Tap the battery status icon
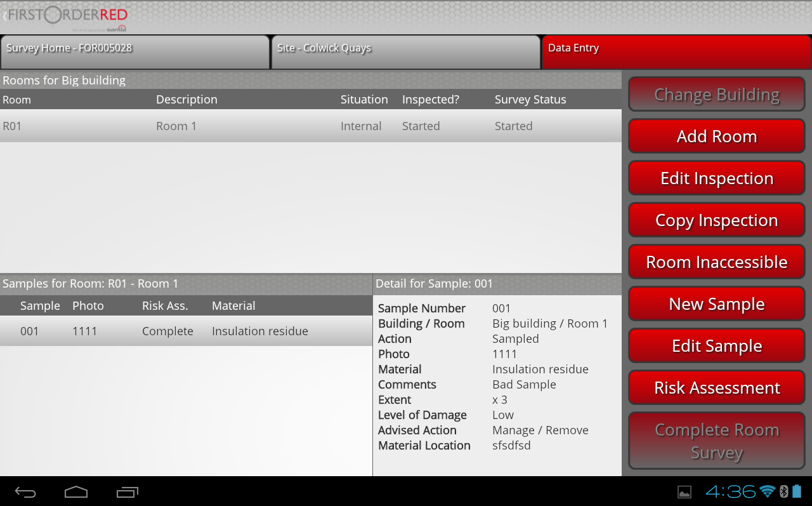Screen dimensions: 812x506 click(x=797, y=491)
